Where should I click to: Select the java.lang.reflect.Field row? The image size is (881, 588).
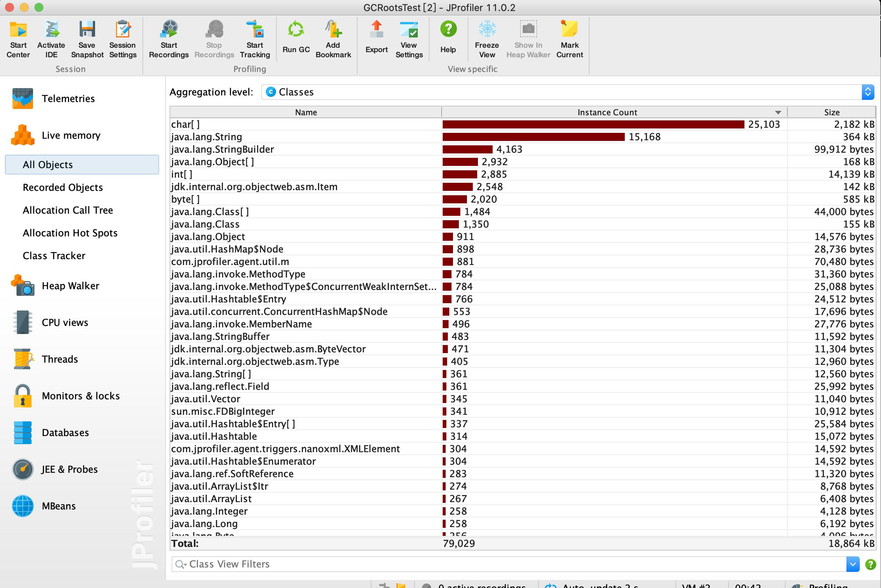click(x=523, y=386)
